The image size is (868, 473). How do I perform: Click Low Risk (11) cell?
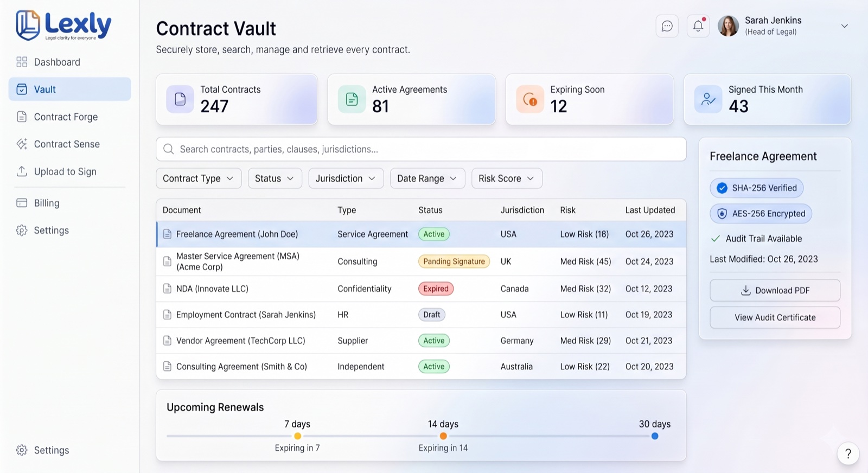584,315
